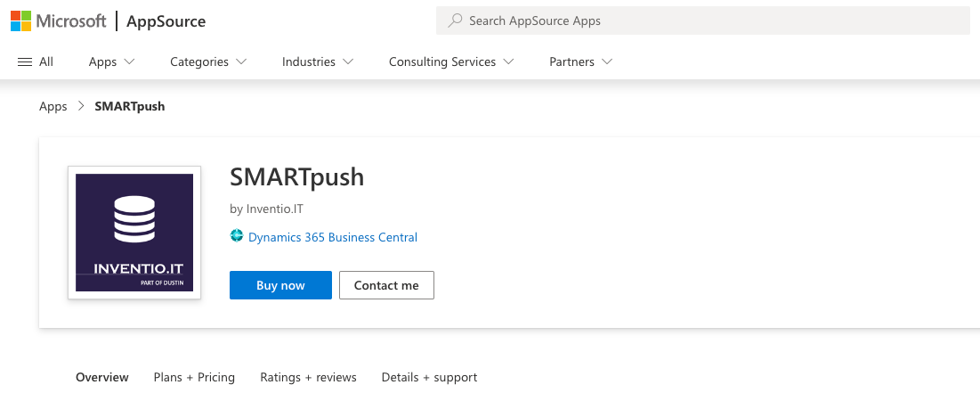Image resolution: width=980 pixels, height=393 pixels.
Task: Expand the Apps dropdown menu
Action: point(111,61)
